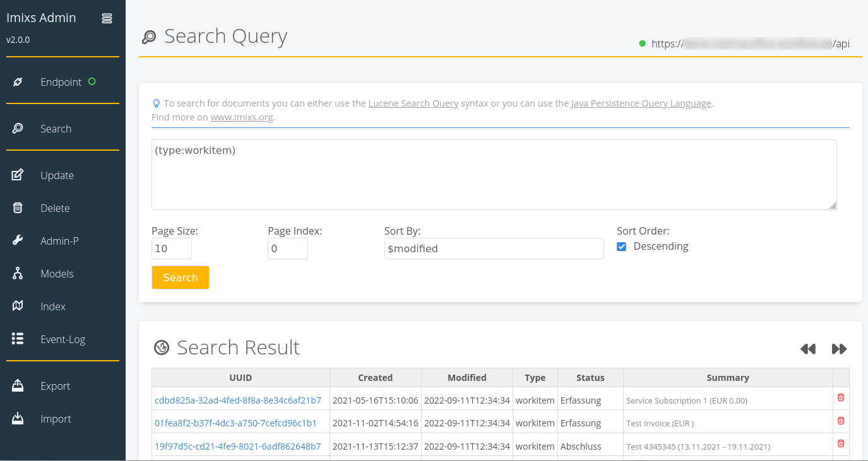Go to previous results page with rewind icon
868x461 pixels.
coord(808,348)
